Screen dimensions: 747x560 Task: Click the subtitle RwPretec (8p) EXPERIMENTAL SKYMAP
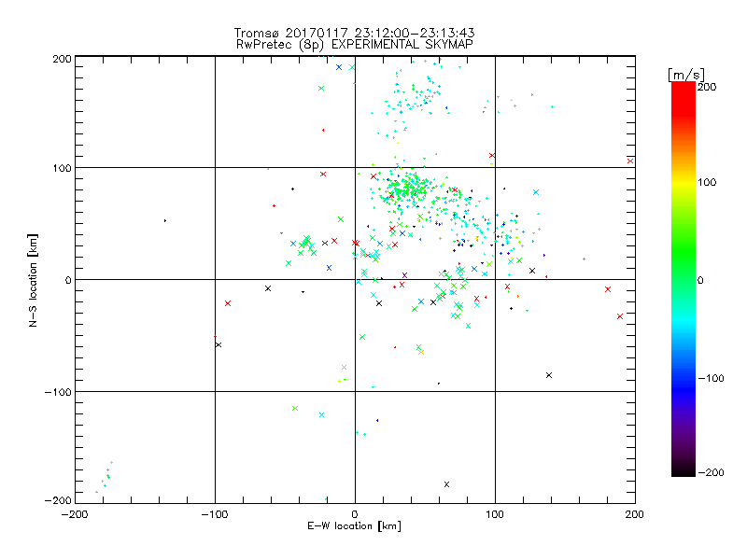[355, 44]
